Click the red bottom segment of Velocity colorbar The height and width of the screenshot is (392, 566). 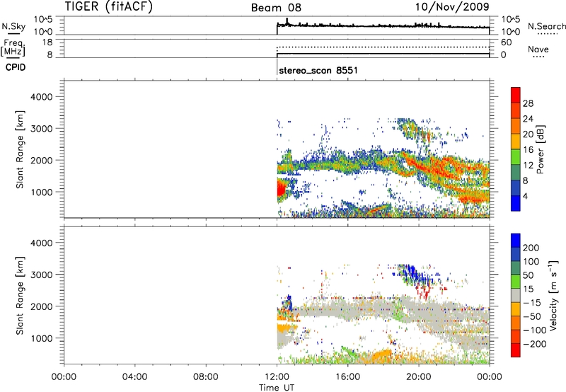[516, 350]
